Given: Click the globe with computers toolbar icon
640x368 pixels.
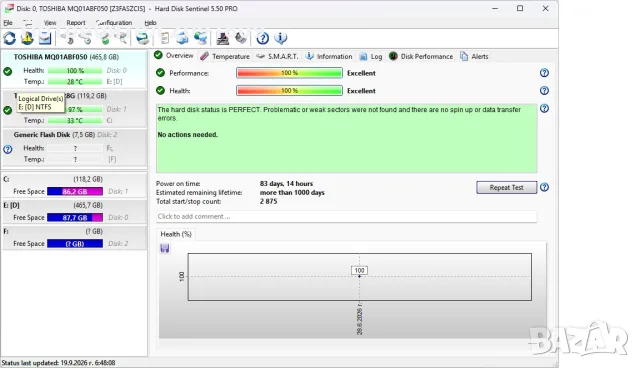Looking at the screenshot, I should click(200, 38).
